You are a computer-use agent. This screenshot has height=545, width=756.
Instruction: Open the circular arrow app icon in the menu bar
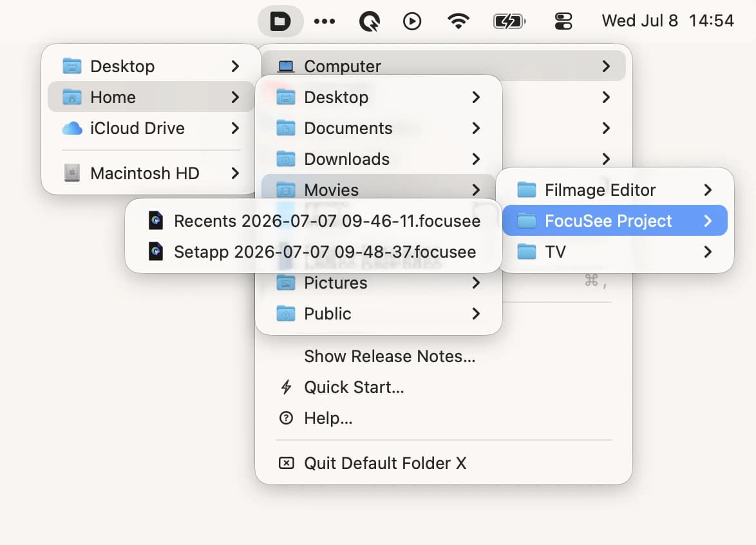point(370,21)
